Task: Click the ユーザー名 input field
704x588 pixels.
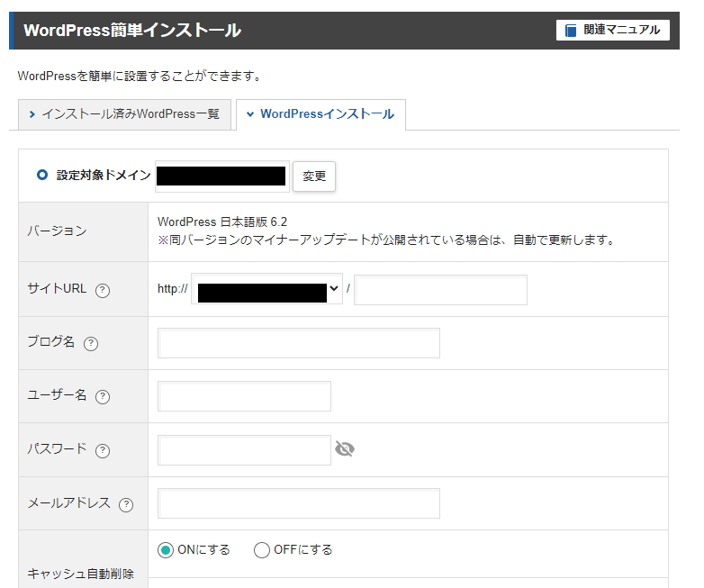Action: (x=244, y=396)
